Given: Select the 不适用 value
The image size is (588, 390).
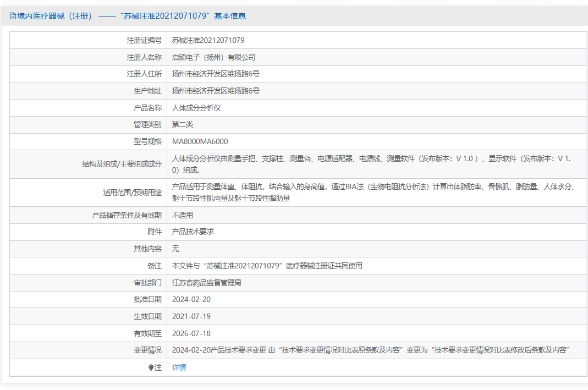Looking at the screenshot, I should click(183, 215).
